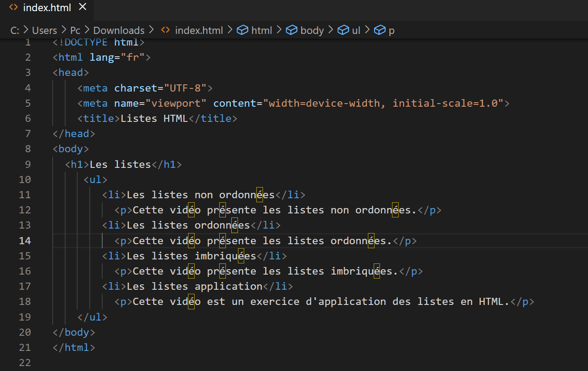Click the "Les listes" h1 heading text
This screenshot has width=588, height=371.
(121, 164)
